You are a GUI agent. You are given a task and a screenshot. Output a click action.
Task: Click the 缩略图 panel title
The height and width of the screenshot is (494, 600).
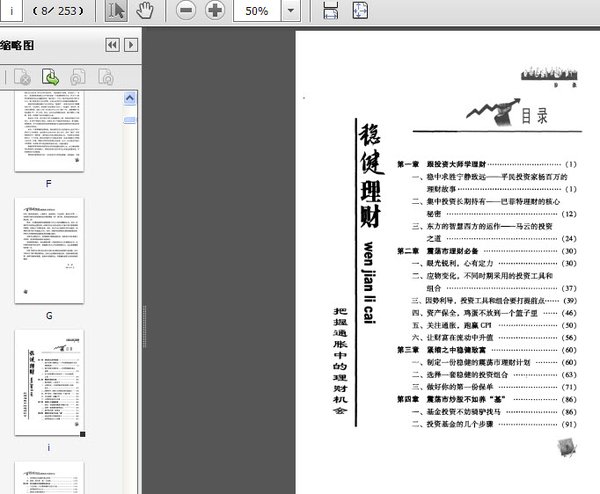17,46
